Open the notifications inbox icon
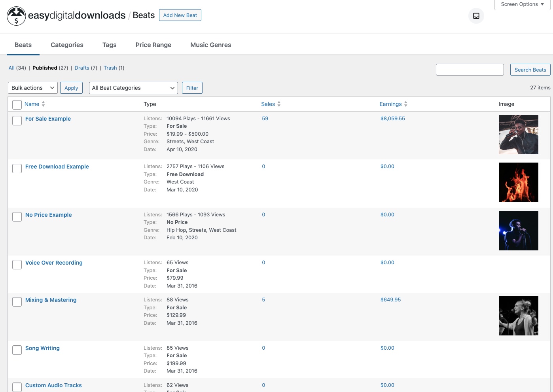 (x=476, y=16)
